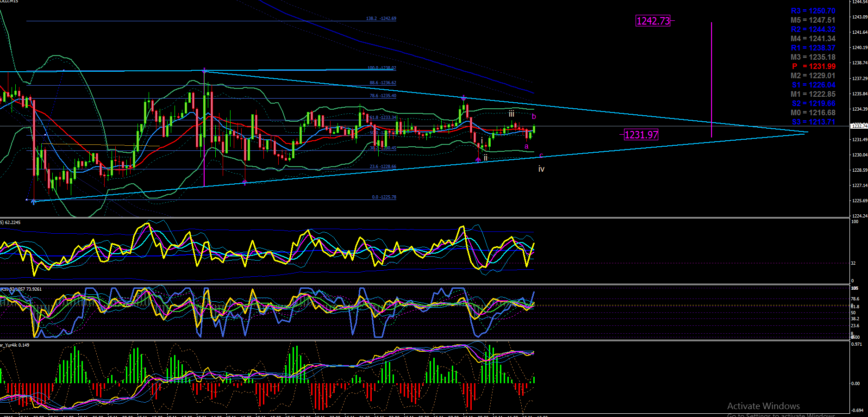This screenshot has height=417, width=868.
Task: Select the M2 = 1229.01 mid-pivot label
Action: click(x=813, y=76)
